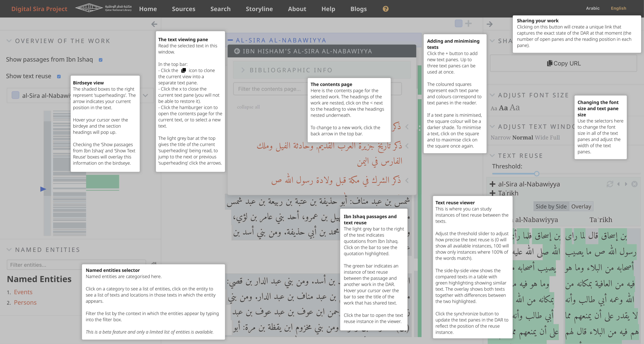The height and width of the screenshot is (344, 644).
Task: Toggle Show text reuse checkbox
Action: [59, 77]
